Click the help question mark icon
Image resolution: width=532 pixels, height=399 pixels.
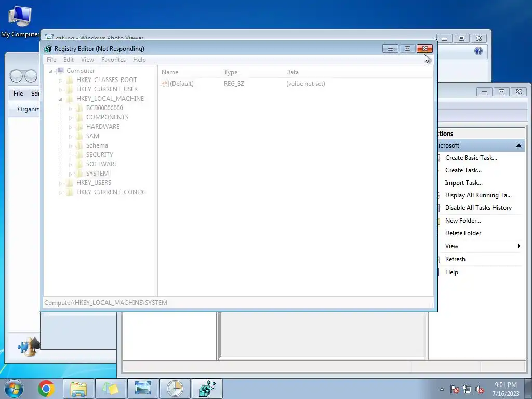coord(478,51)
